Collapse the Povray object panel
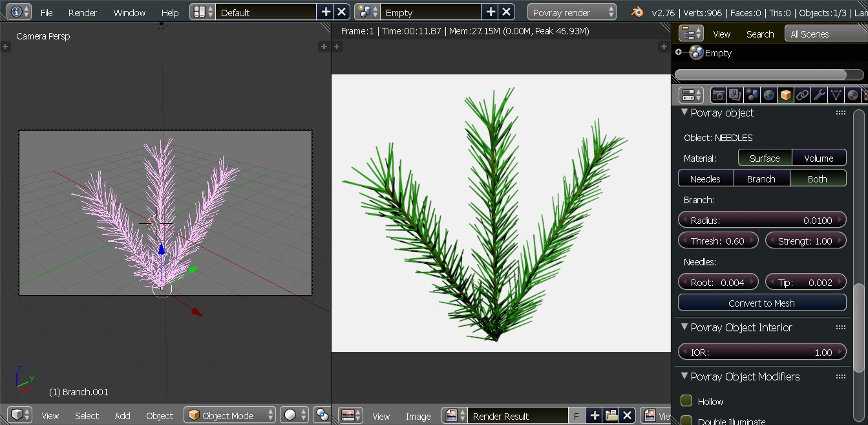 (685, 113)
